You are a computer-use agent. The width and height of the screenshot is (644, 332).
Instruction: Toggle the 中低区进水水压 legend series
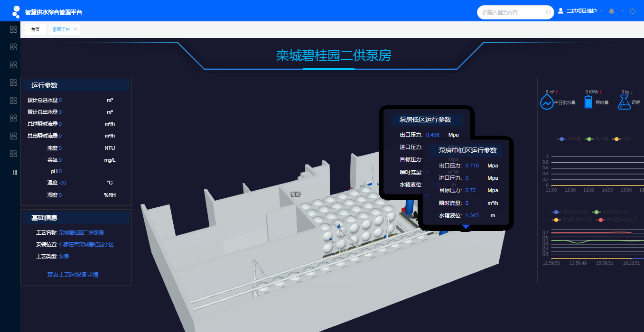(x=572, y=220)
